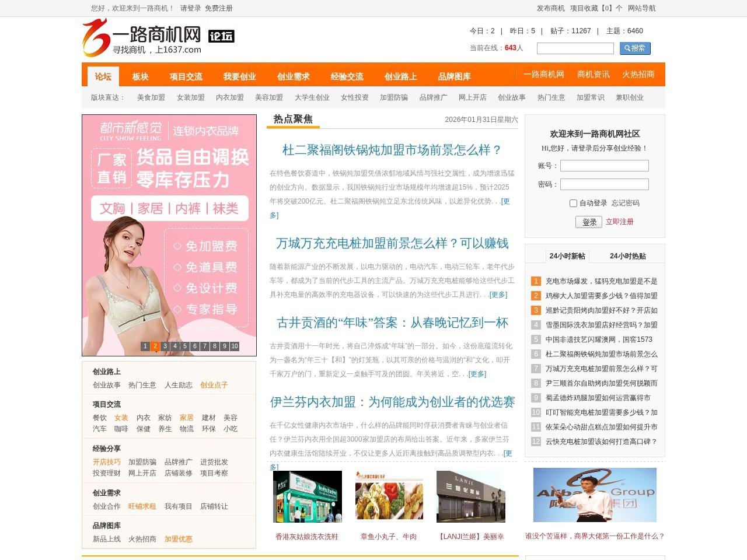Open the 香港灰姑娘洗衣洗鞋 thumbnail
The image size is (747, 560).
(x=308, y=496)
